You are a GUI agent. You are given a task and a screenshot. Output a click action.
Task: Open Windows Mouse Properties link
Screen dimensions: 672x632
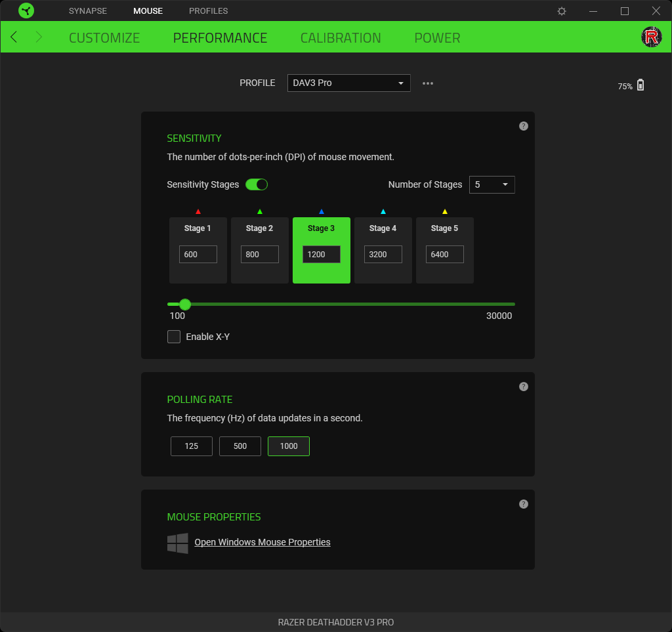point(262,542)
